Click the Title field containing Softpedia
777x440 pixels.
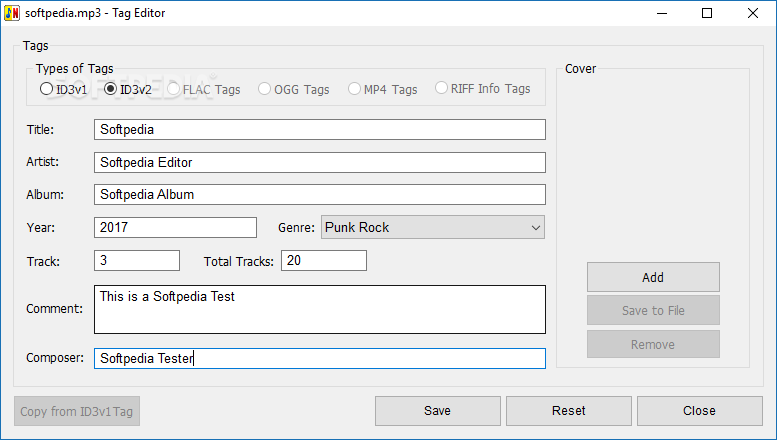pos(320,129)
